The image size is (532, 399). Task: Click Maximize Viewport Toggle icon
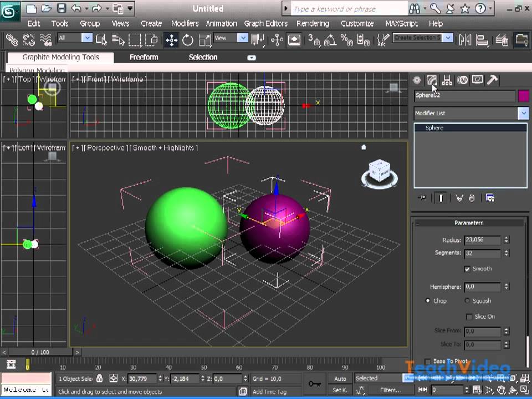(525, 390)
